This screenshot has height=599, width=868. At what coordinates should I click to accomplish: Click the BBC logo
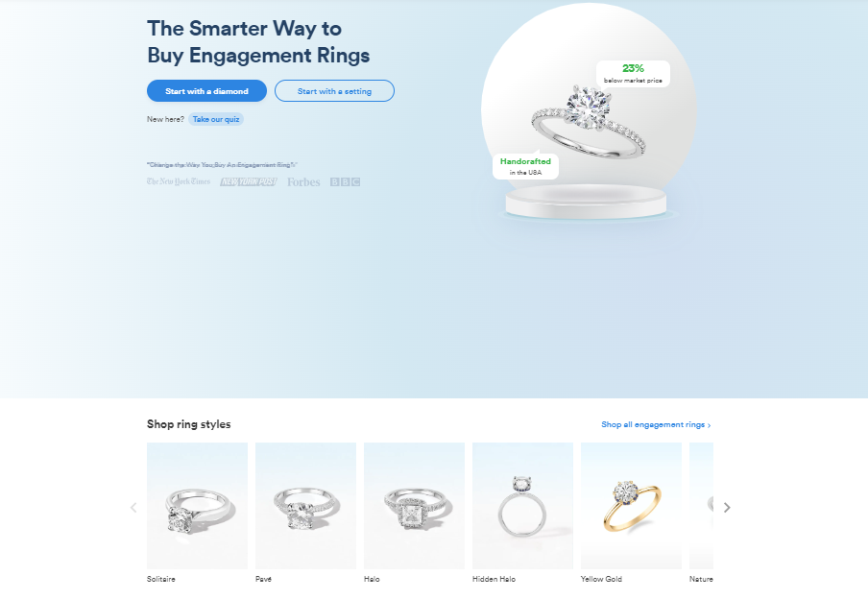tap(345, 181)
